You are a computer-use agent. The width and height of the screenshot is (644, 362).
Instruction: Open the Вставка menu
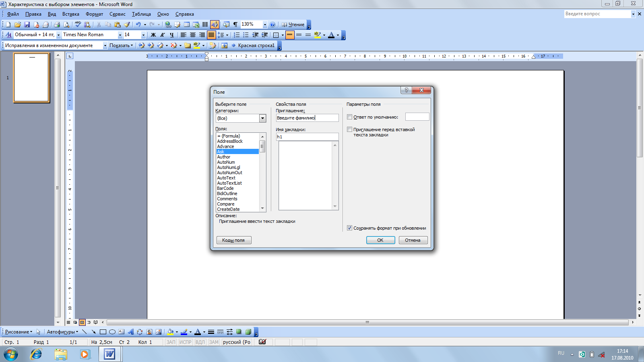point(71,14)
